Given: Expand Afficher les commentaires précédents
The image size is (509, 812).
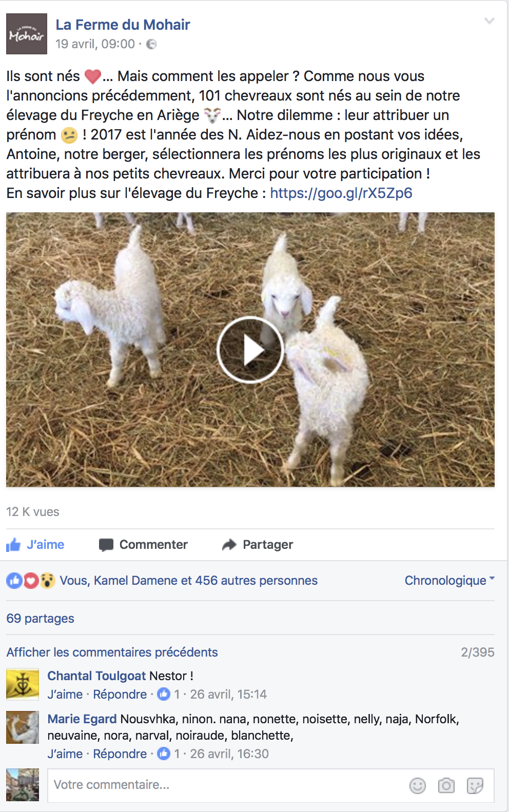Looking at the screenshot, I should point(112,652).
